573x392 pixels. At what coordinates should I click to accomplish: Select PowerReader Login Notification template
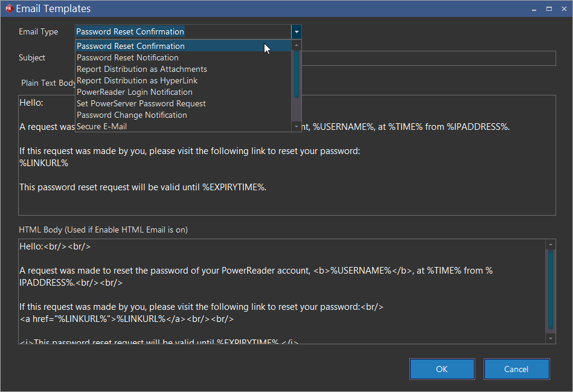[x=135, y=92]
